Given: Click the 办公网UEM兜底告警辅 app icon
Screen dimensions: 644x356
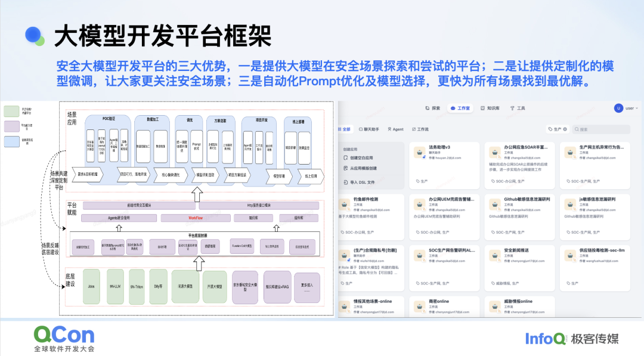Looking at the screenshot, I should 419,204.
